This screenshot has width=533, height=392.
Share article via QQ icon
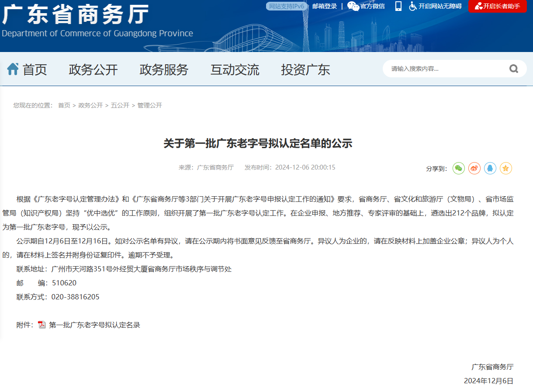pyautogui.click(x=490, y=168)
